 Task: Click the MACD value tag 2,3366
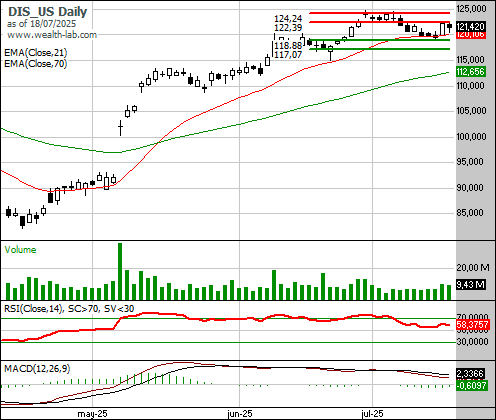(x=470, y=374)
